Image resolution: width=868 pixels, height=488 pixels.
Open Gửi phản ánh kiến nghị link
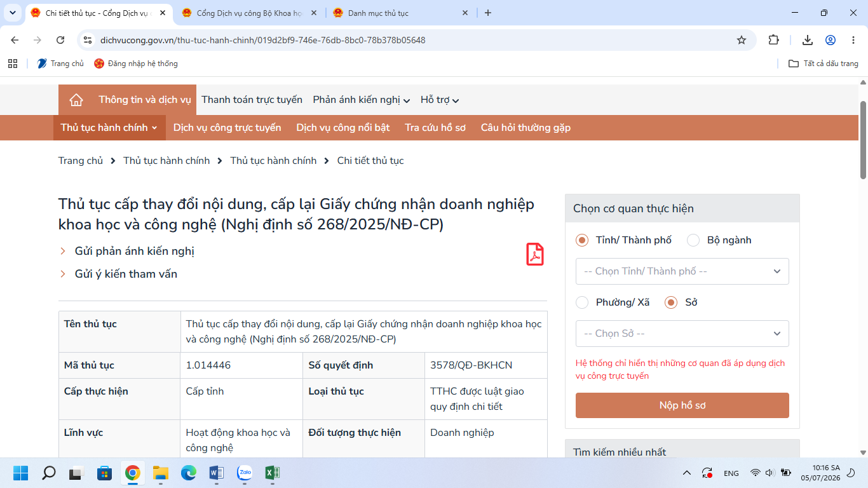(135, 251)
